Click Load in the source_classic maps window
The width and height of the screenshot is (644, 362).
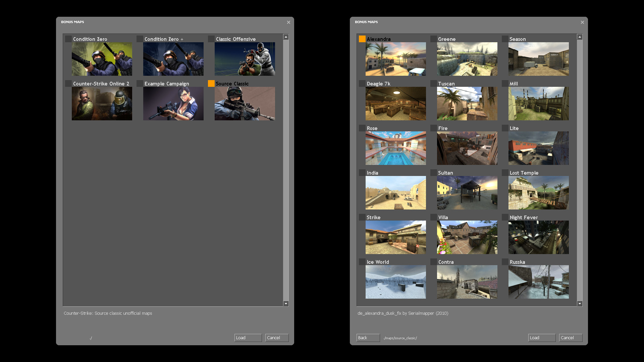click(x=542, y=338)
